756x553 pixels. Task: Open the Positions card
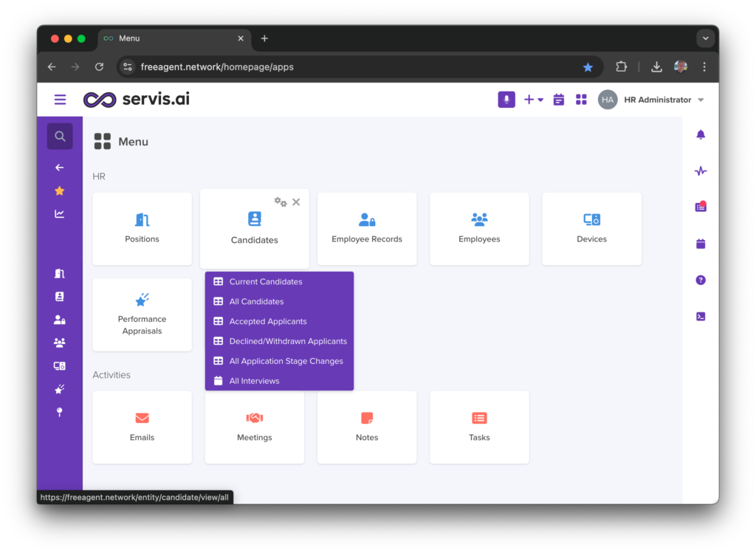142,229
